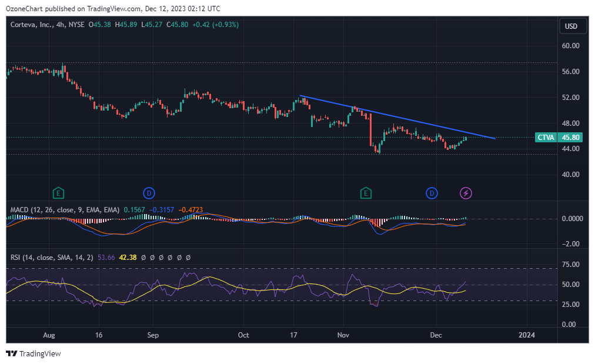This screenshot has width=595, height=364.
Task: Click the open price O45.38 value
Action: [x=100, y=25]
